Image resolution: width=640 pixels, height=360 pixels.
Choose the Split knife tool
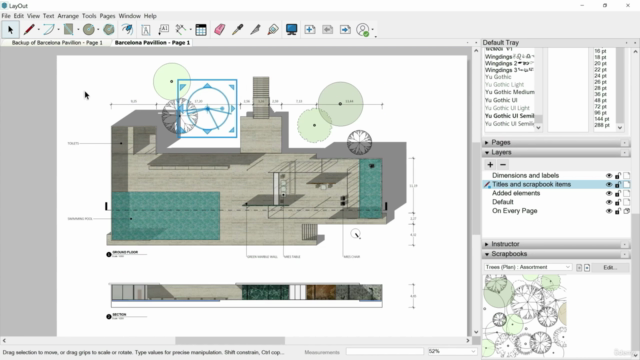(x=256, y=29)
